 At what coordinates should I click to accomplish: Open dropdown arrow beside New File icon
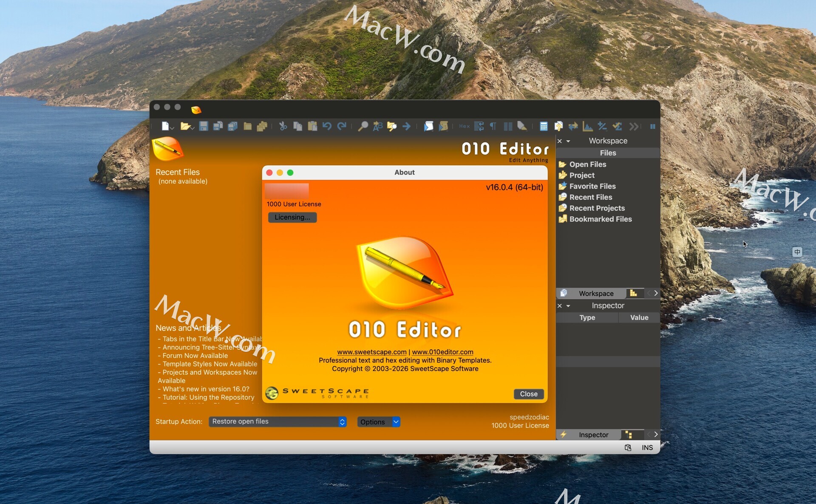tap(173, 127)
